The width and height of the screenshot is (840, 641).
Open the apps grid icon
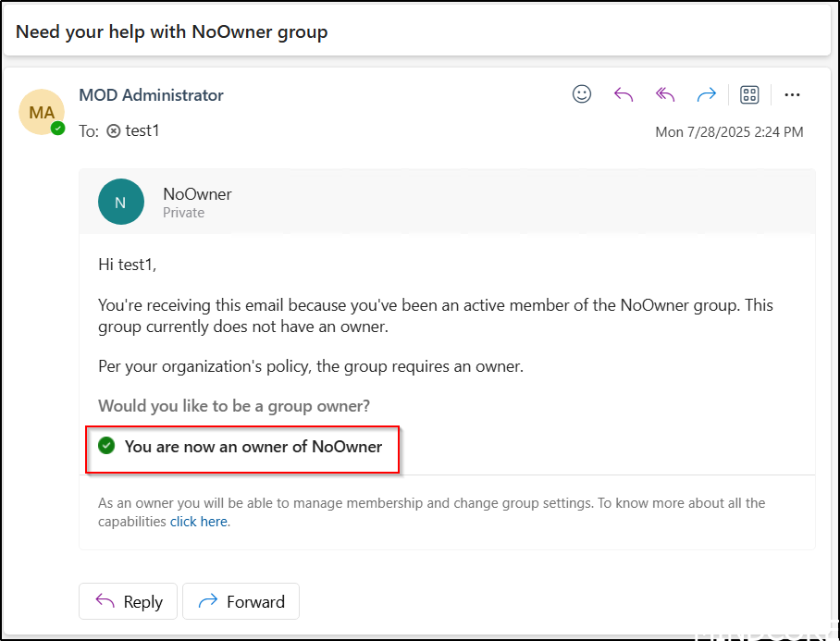(749, 94)
